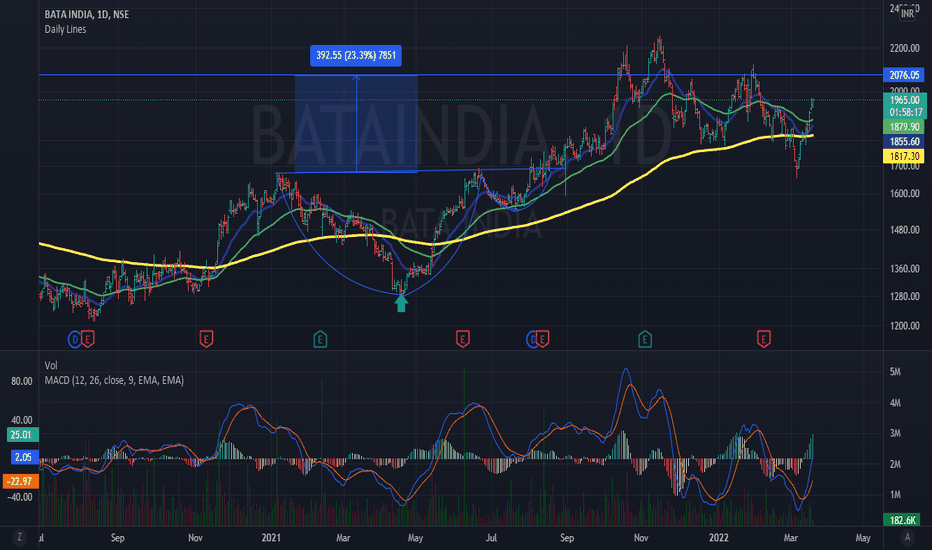Open the blue dividend marker from August 2021
932x550 pixels.
[x=531, y=340]
